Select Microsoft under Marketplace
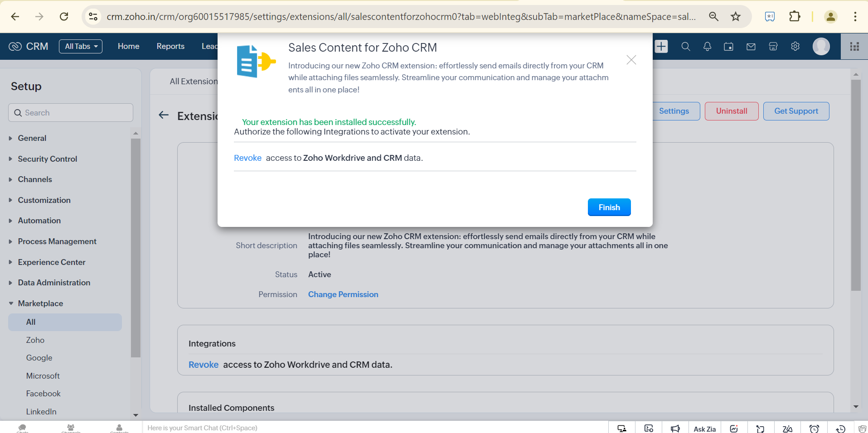Viewport: 868px width, 433px height. click(x=43, y=376)
